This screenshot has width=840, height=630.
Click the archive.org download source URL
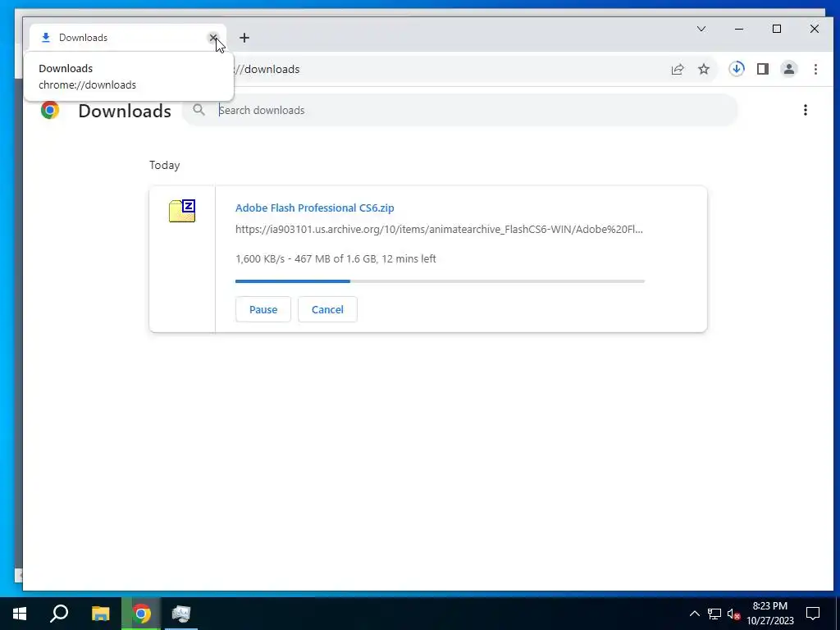tap(439, 230)
